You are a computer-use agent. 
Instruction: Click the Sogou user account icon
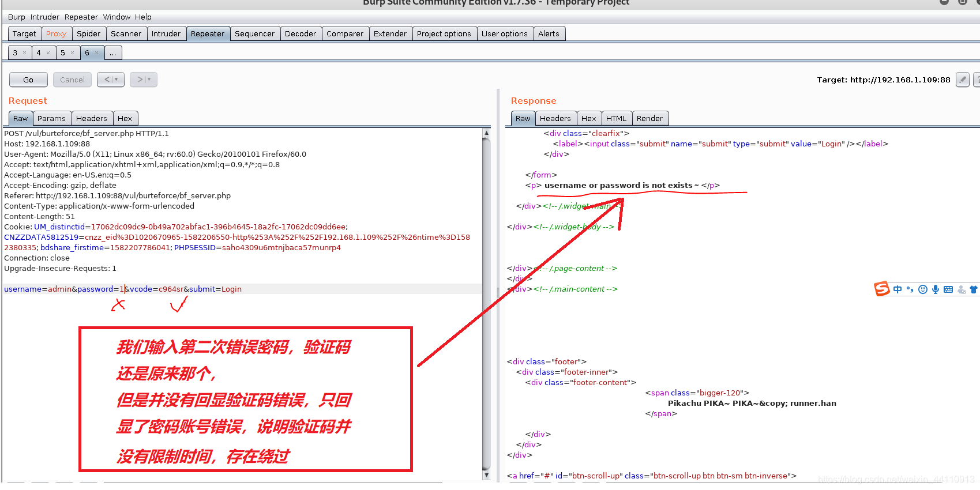[961, 289]
